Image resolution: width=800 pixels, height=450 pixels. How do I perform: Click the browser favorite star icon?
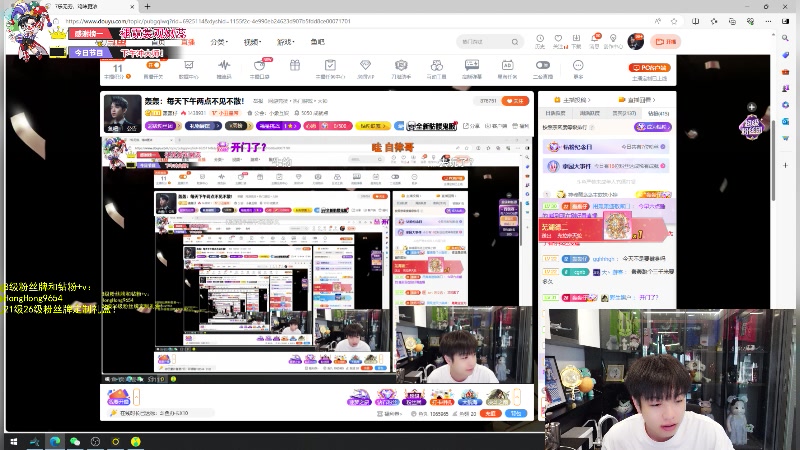[x=674, y=21]
